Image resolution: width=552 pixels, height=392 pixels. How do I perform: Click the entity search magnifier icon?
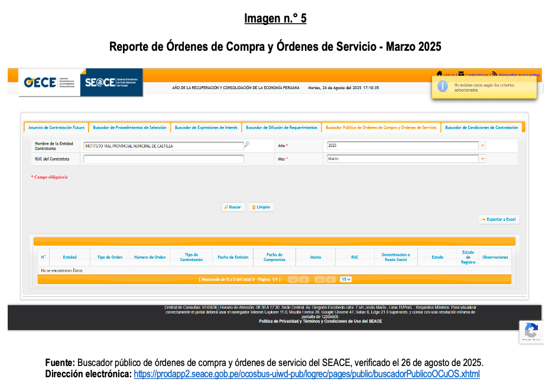click(248, 145)
